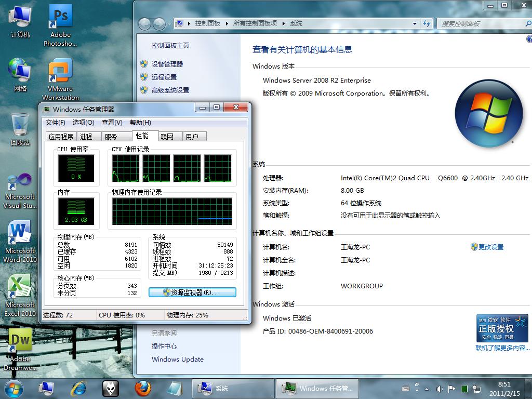Click the 资源监视器(R)... button
Image resolution: width=532 pixels, height=399 pixels.
coord(192,292)
